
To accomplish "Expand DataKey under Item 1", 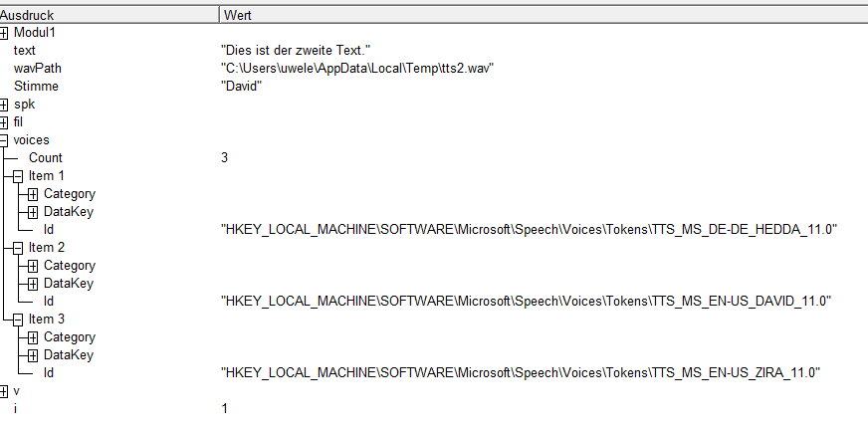I will [33, 212].
